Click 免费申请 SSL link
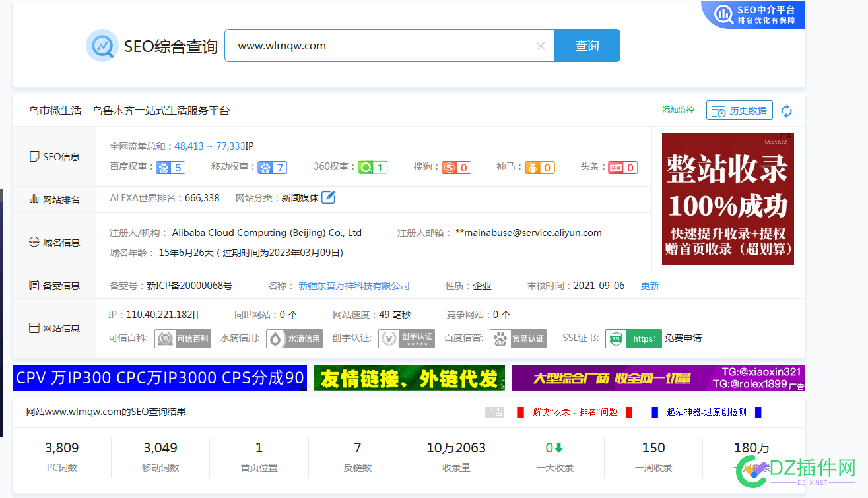 tap(683, 338)
